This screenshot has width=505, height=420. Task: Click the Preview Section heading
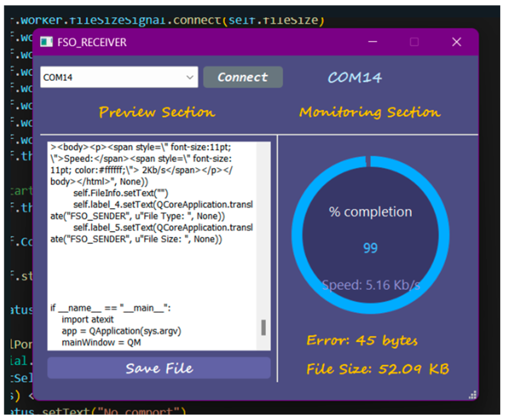point(157,112)
